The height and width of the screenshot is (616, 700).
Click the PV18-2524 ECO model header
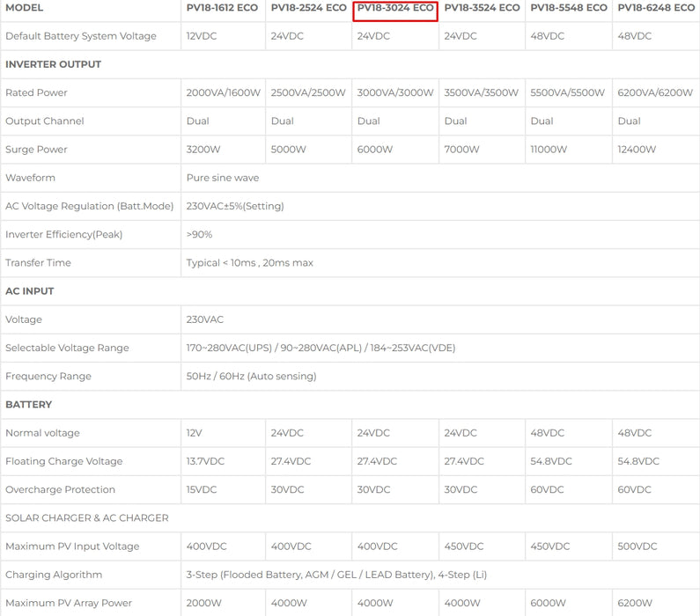coord(308,8)
